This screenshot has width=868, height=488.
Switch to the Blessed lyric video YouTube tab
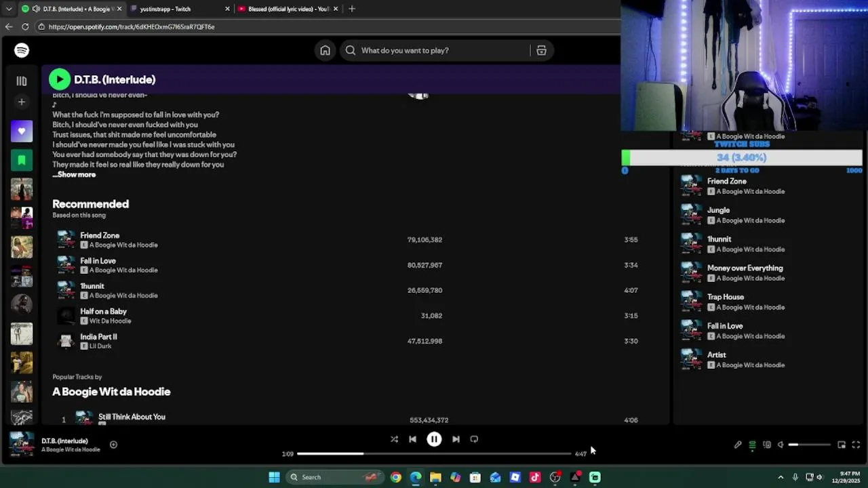(288, 9)
